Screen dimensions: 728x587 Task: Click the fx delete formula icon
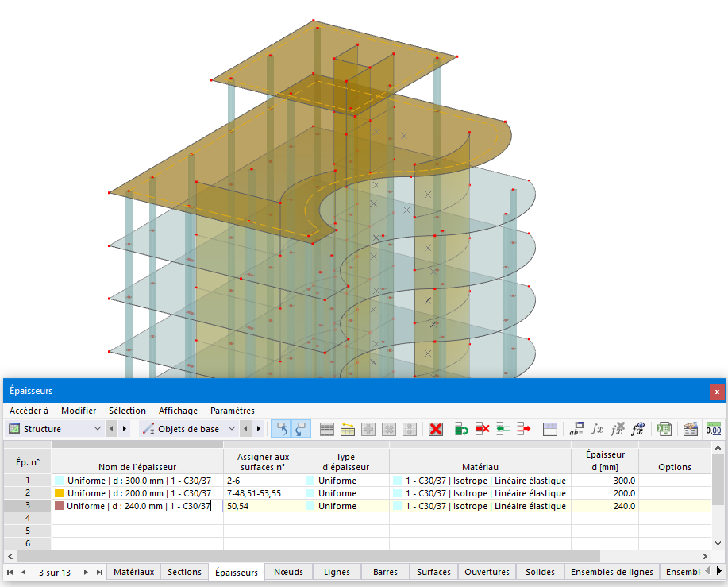618,429
